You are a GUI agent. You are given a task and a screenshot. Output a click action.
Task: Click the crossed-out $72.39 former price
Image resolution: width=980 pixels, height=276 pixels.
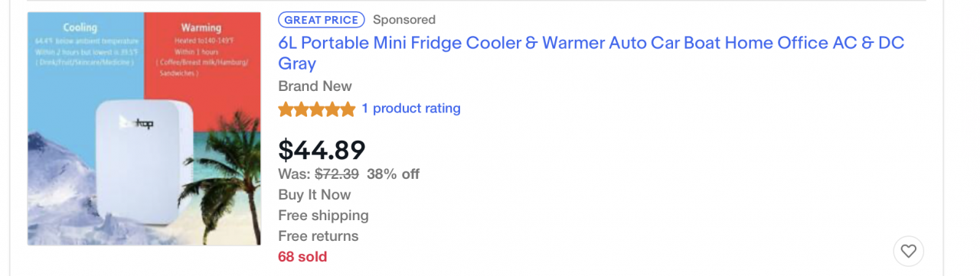[x=337, y=174]
